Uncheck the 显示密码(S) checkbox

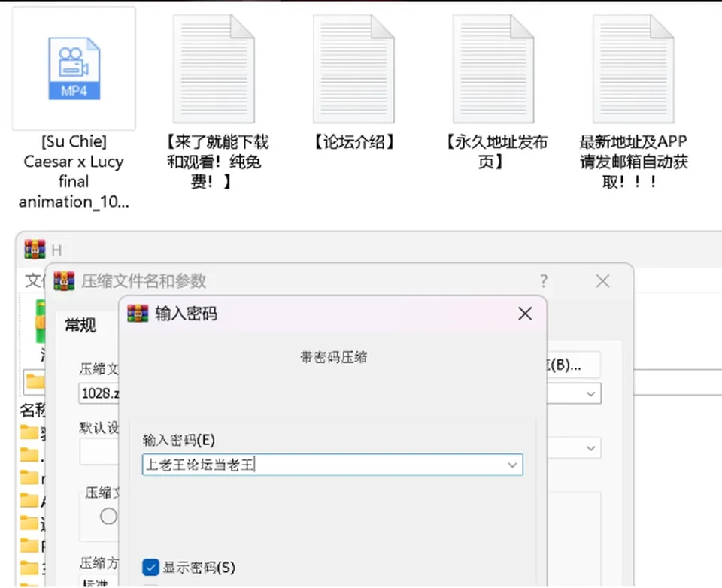click(x=150, y=568)
